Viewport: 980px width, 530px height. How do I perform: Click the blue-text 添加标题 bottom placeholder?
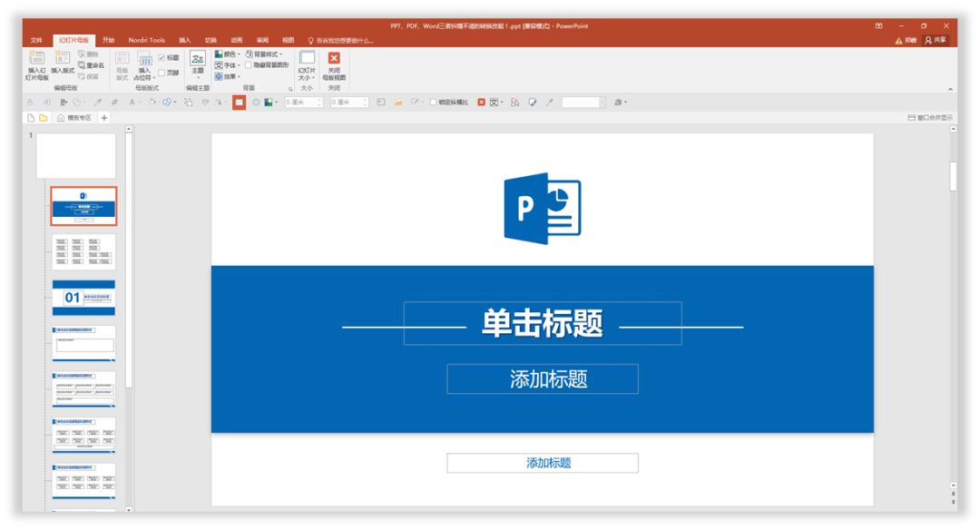[543, 463]
